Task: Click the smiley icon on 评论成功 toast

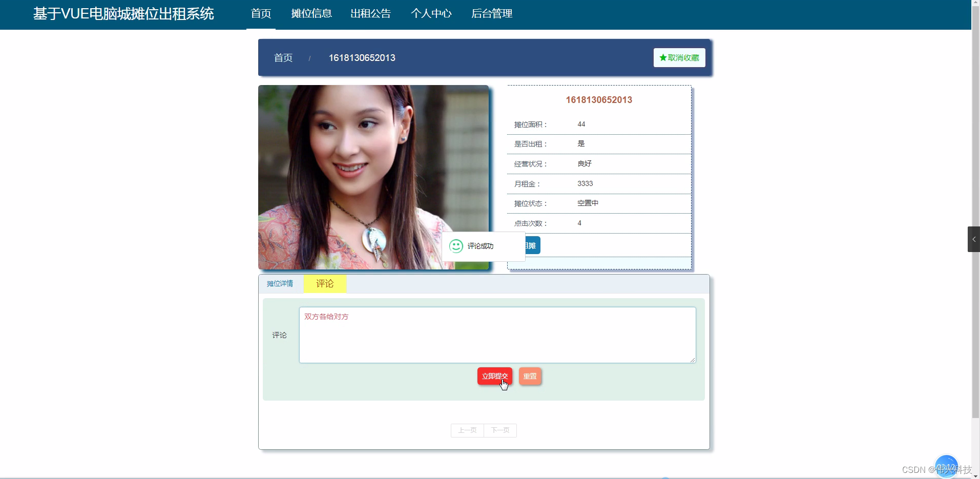Action: 455,246
